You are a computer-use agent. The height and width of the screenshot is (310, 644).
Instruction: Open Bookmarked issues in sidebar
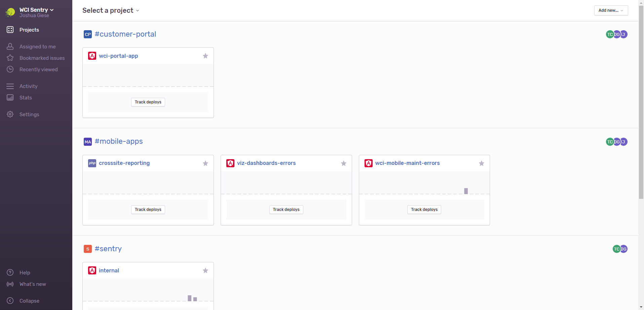(x=42, y=58)
